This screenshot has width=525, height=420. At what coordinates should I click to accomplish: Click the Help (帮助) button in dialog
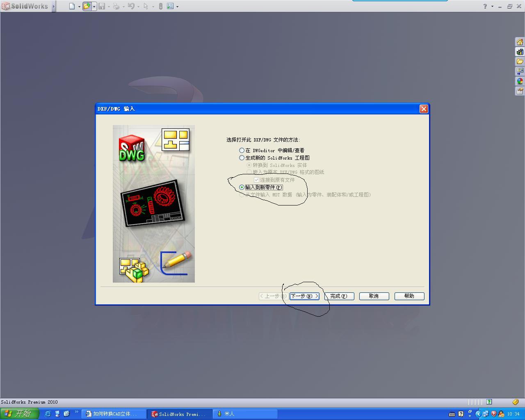pos(409,296)
